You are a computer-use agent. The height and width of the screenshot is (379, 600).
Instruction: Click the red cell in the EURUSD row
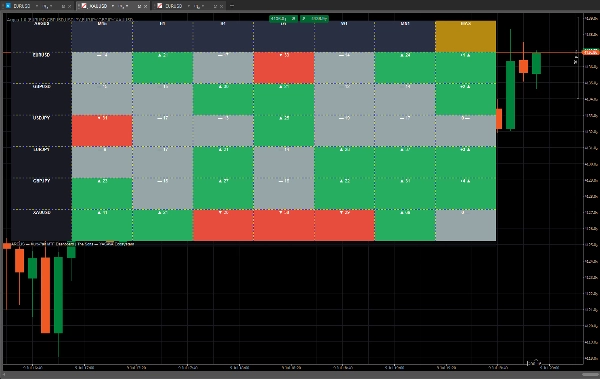[x=284, y=68]
